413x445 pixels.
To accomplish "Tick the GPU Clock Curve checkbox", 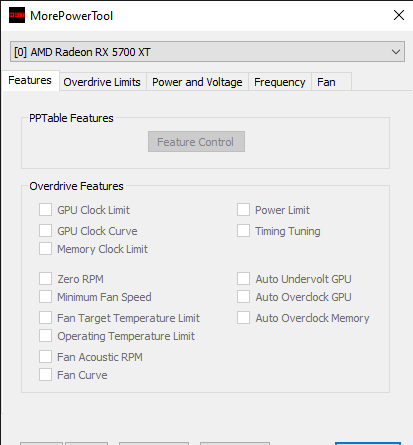I will click(45, 231).
